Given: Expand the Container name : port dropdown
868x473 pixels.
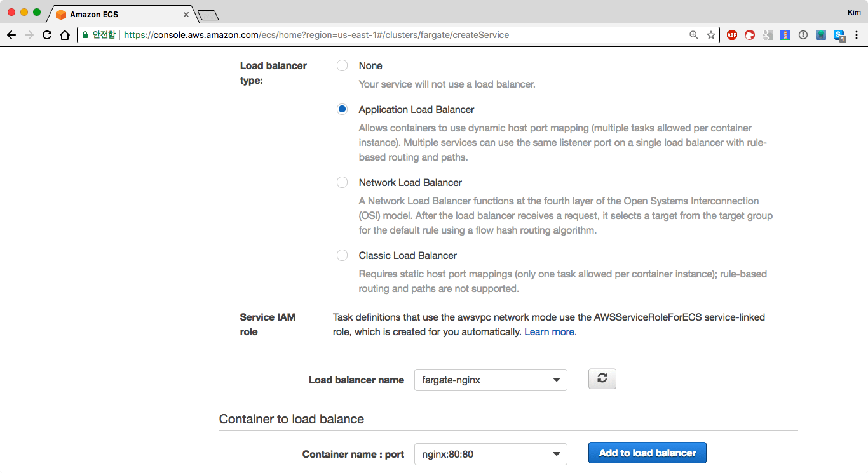Looking at the screenshot, I should point(490,454).
